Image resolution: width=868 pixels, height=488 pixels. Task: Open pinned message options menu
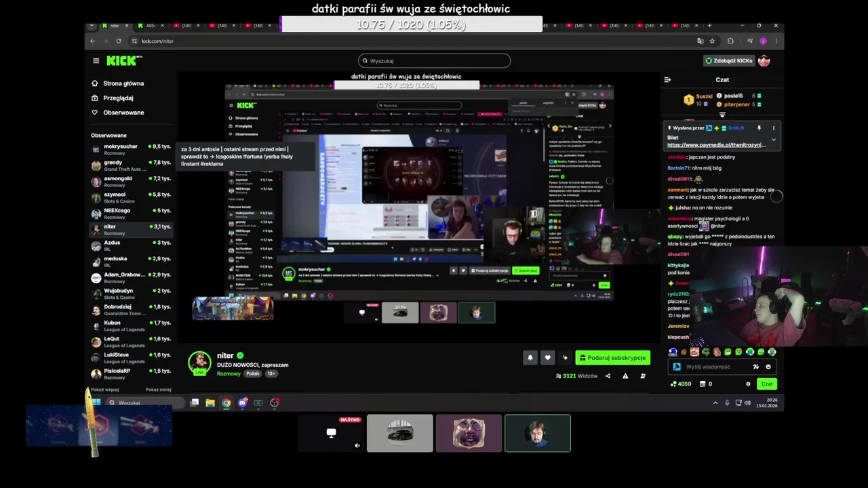(x=773, y=127)
